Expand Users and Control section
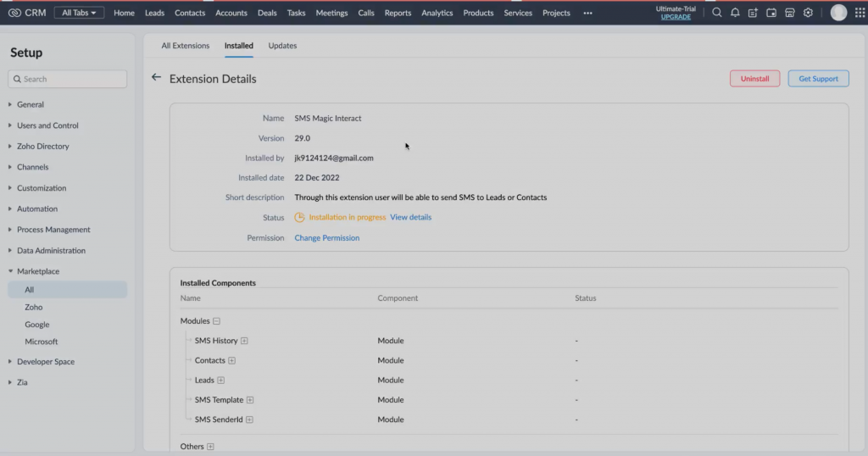 pyautogui.click(x=10, y=125)
